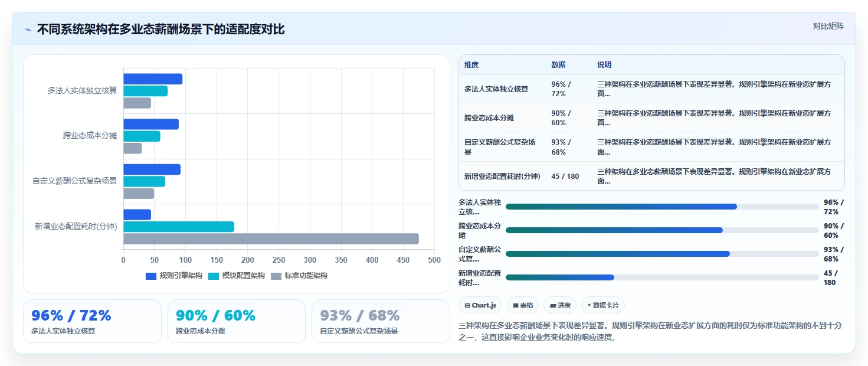Open the 90% / 60% data card
The width and height of the screenshot is (868, 366).
pyautogui.click(x=237, y=321)
